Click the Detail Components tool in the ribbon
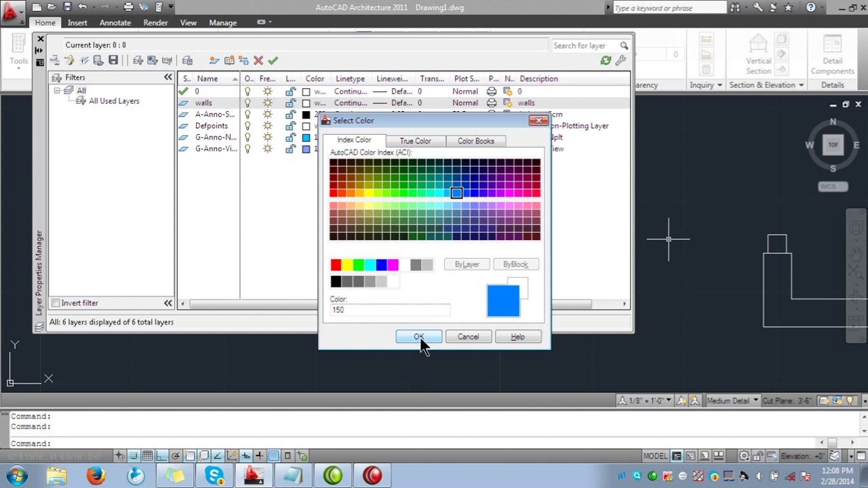This screenshot has height=488, width=868. pos(832,54)
